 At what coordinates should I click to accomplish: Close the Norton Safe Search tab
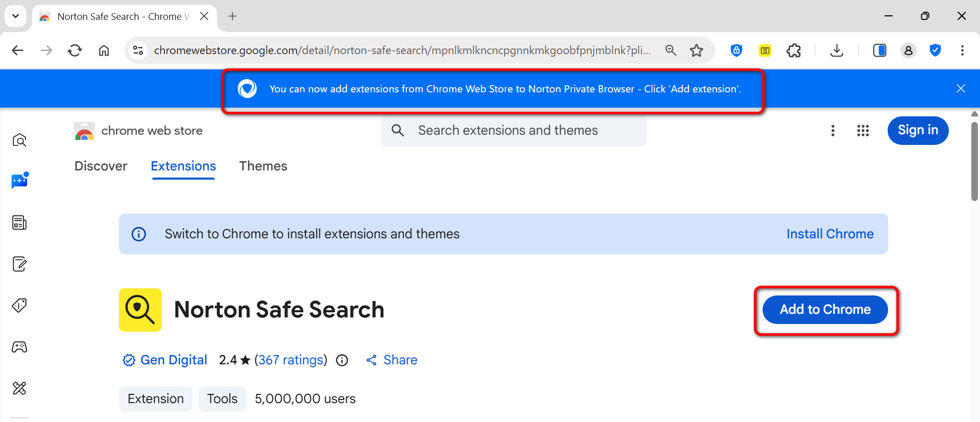(204, 16)
